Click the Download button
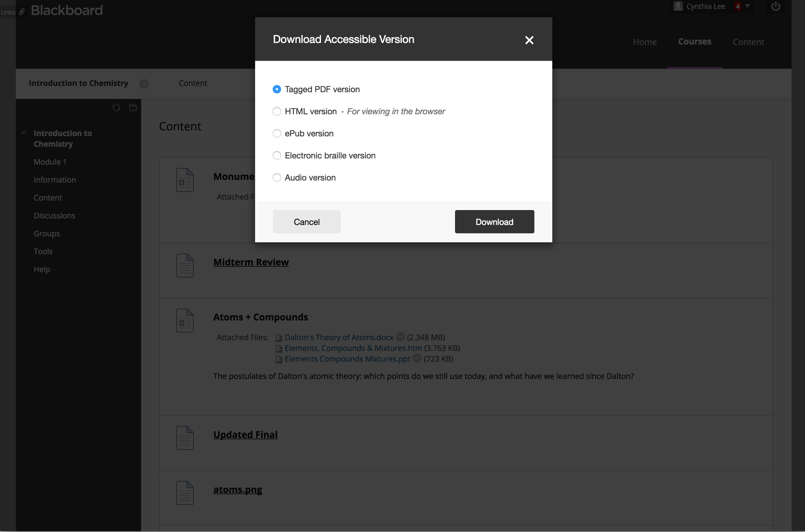805x532 pixels. 494,221
